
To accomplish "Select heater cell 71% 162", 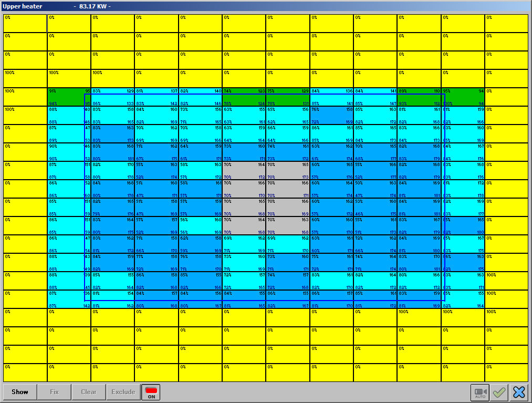I will point(157,152).
